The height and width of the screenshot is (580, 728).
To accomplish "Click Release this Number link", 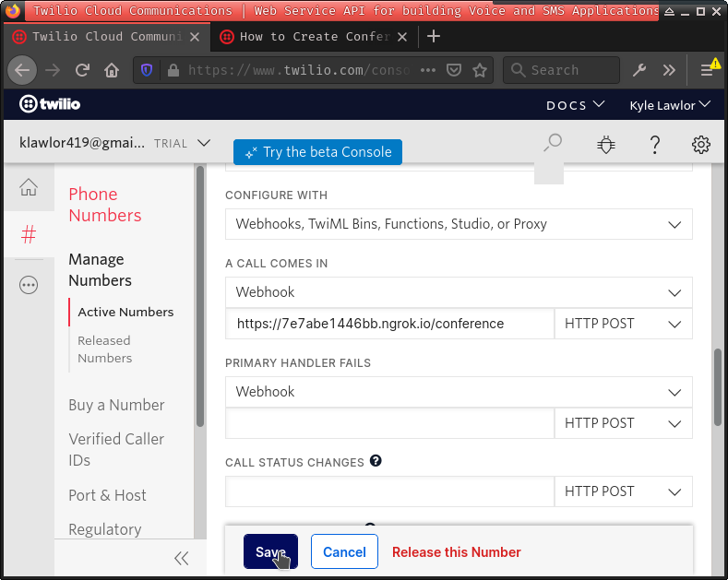I will click(457, 552).
